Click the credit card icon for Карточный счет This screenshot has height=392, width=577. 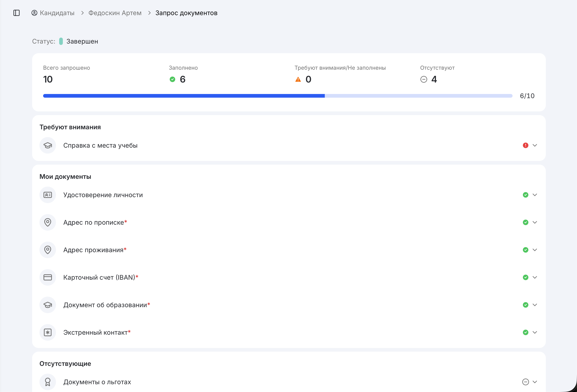[x=48, y=277]
